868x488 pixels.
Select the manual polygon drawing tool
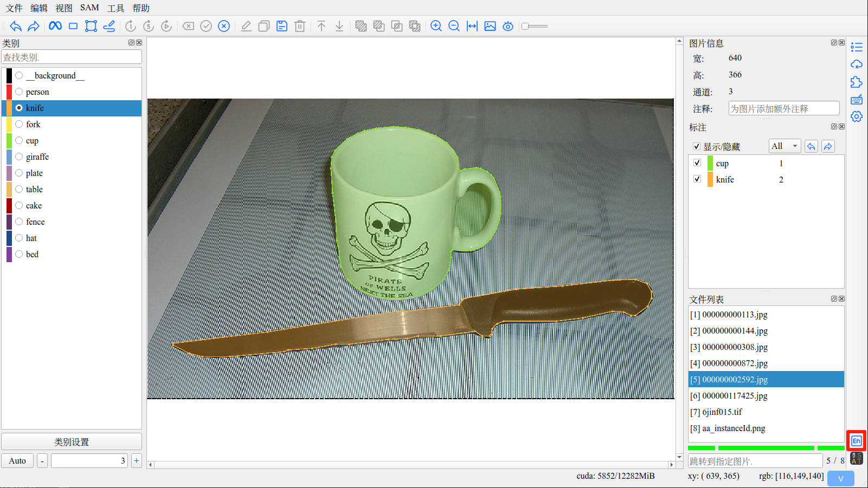tap(91, 26)
